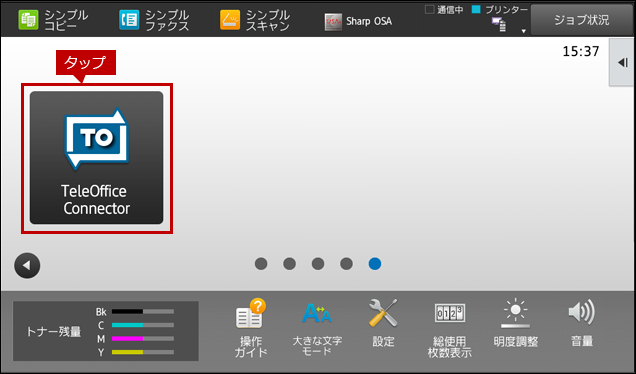Show 総使用枚数表示 total page counter
Viewport: 636px width, 374px height.
click(449, 329)
